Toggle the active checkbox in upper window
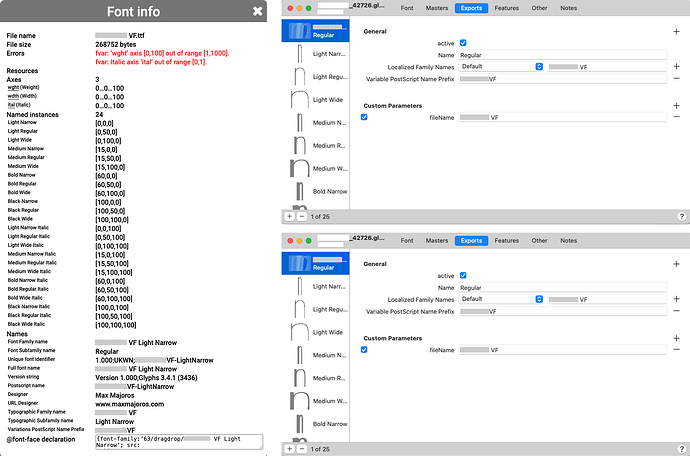The height and width of the screenshot is (456, 690). [462, 43]
